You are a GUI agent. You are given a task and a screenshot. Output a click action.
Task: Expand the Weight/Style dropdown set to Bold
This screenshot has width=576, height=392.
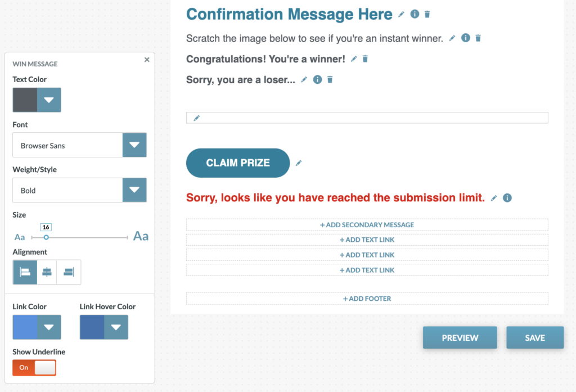click(134, 190)
